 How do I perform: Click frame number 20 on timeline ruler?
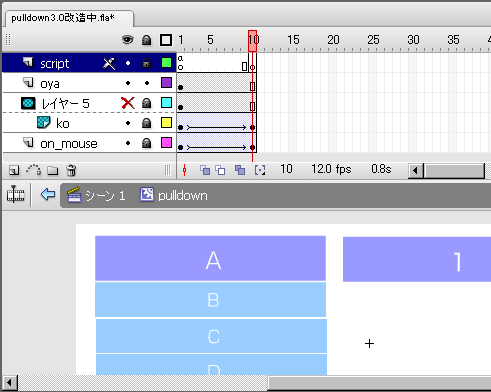[x=333, y=40]
